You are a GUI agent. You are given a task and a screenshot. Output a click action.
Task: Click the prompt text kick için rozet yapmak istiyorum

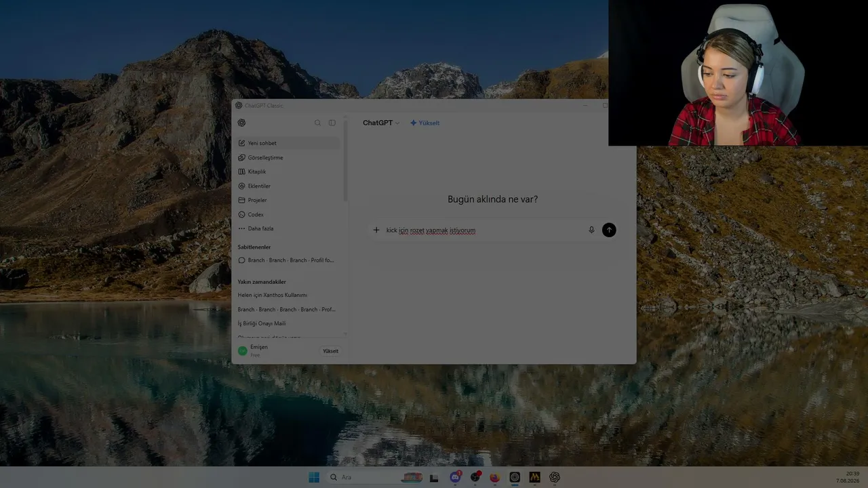click(x=431, y=230)
